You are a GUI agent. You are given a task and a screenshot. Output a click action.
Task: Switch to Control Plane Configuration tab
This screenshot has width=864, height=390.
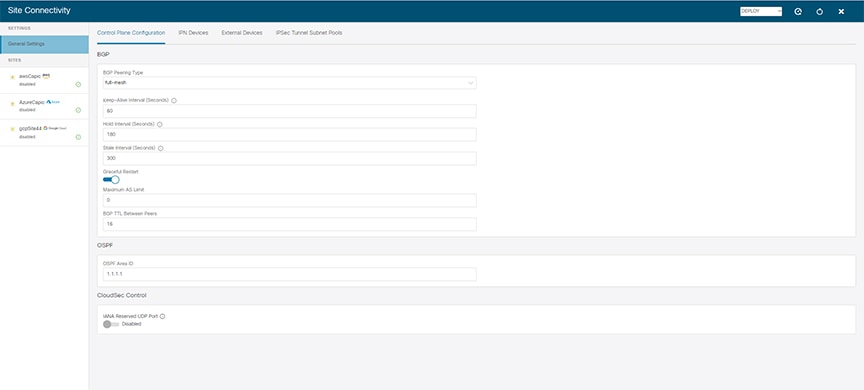[x=131, y=33]
